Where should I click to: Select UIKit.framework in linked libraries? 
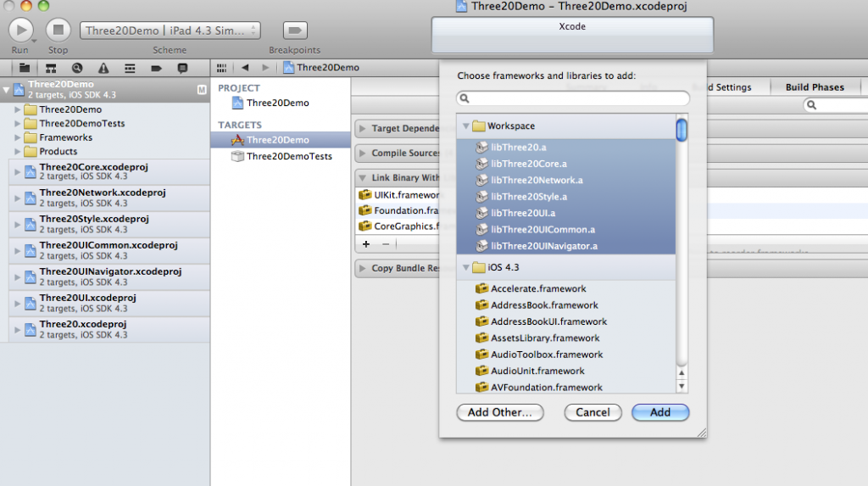398,195
